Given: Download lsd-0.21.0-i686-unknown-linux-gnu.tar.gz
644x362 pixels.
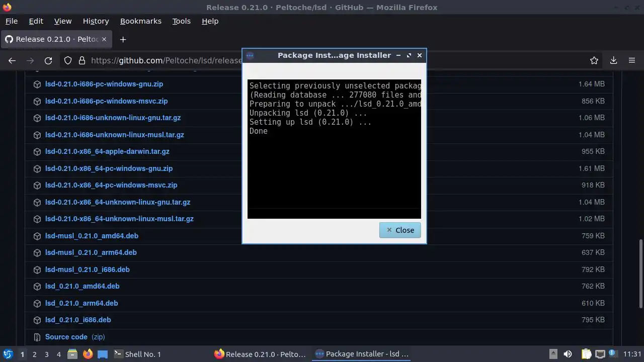Looking at the screenshot, I should [x=113, y=118].
